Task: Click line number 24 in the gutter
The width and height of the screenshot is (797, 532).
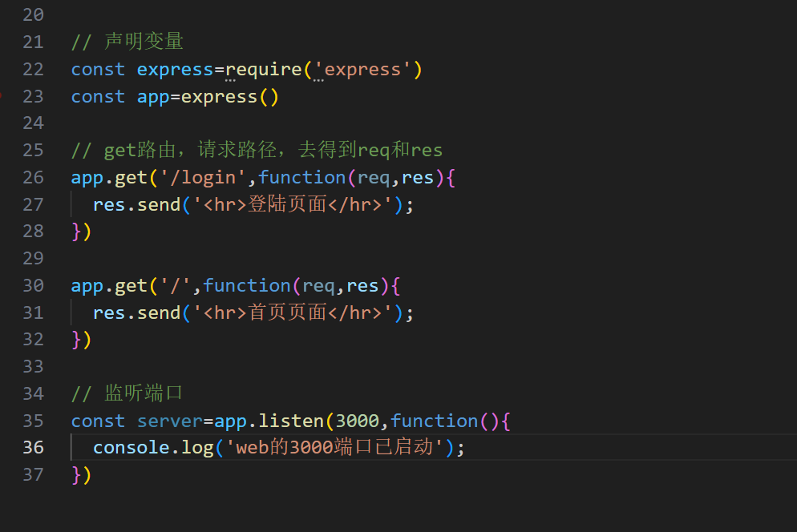Action: pyautogui.click(x=33, y=123)
